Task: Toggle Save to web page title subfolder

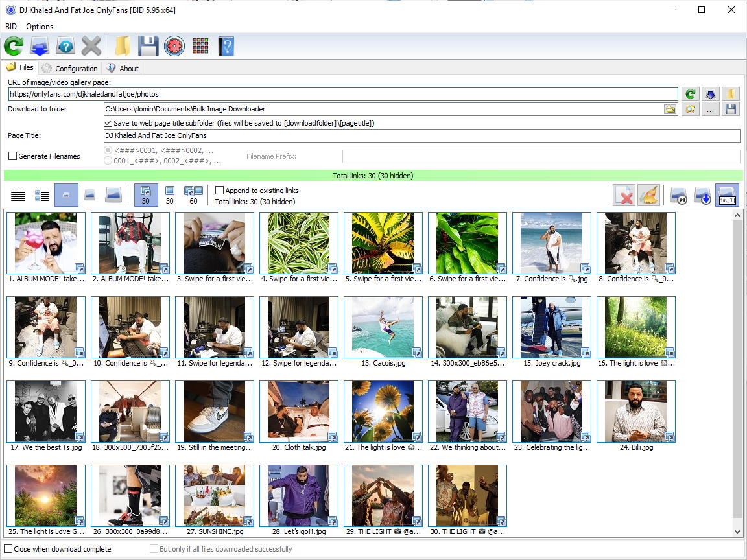Action: [x=108, y=123]
